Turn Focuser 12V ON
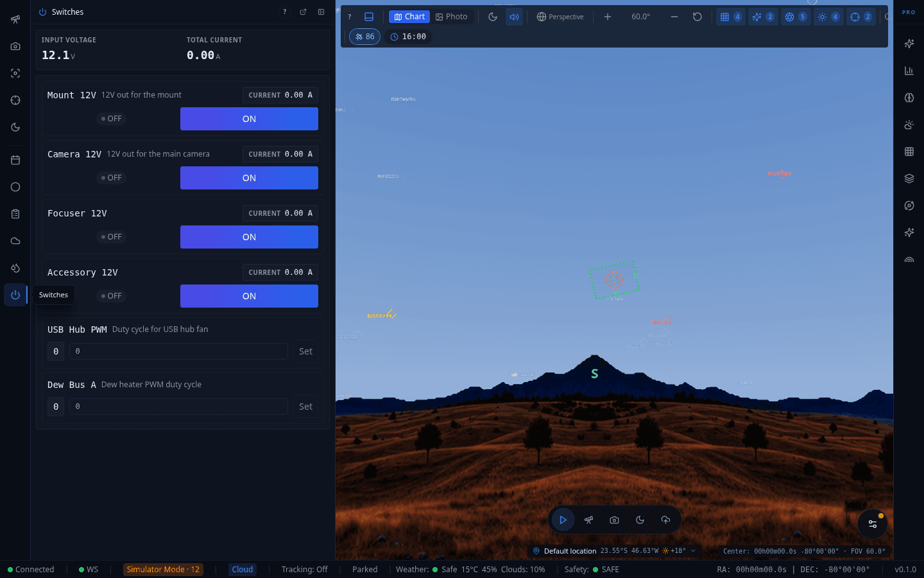 pos(249,237)
